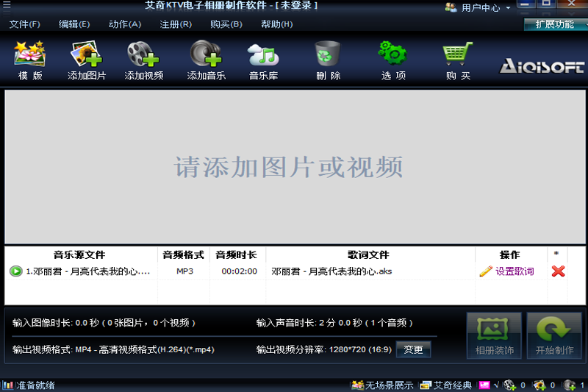Play the 邓丽君 music track
The width and height of the screenshot is (588, 392).
[15, 271]
